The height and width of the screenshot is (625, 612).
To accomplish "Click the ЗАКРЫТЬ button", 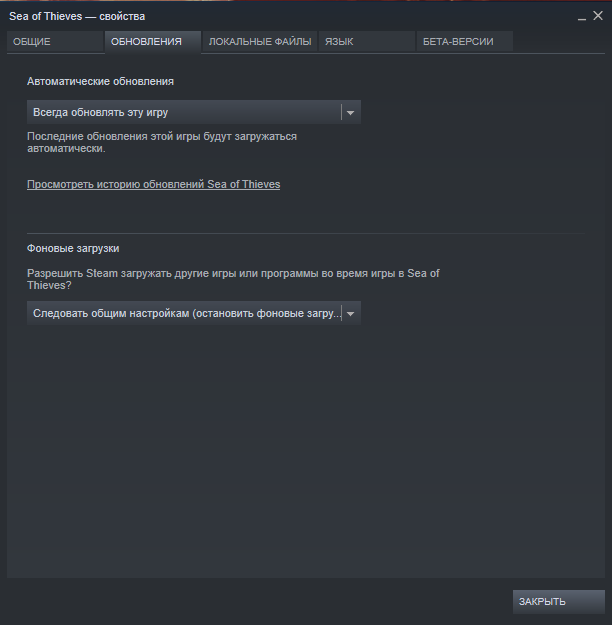I will [x=559, y=601].
